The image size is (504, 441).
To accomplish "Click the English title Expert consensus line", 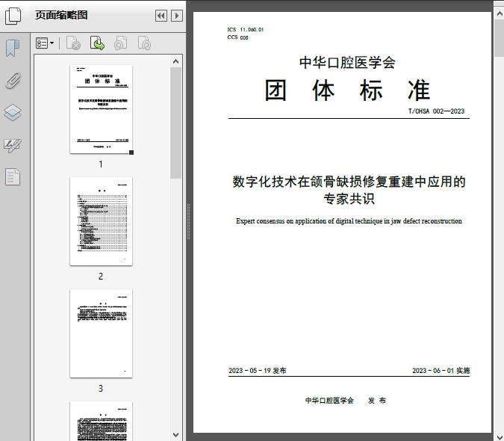I will (x=349, y=221).
